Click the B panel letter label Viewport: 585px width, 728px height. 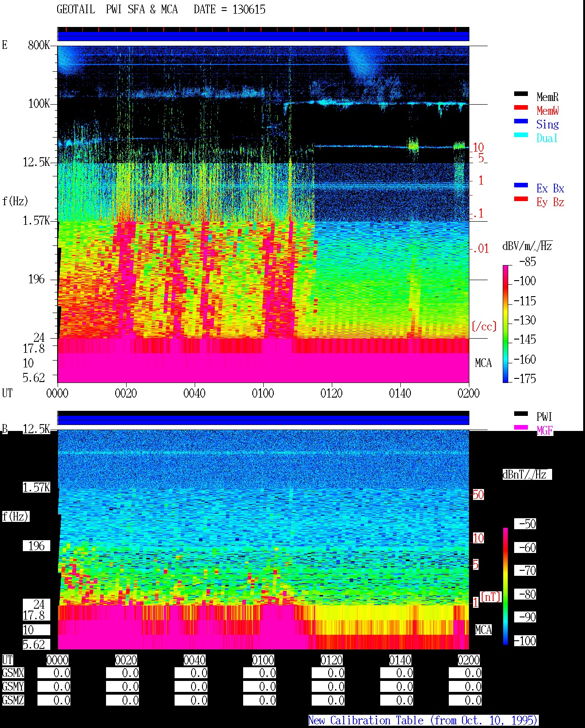pyautogui.click(x=5, y=429)
